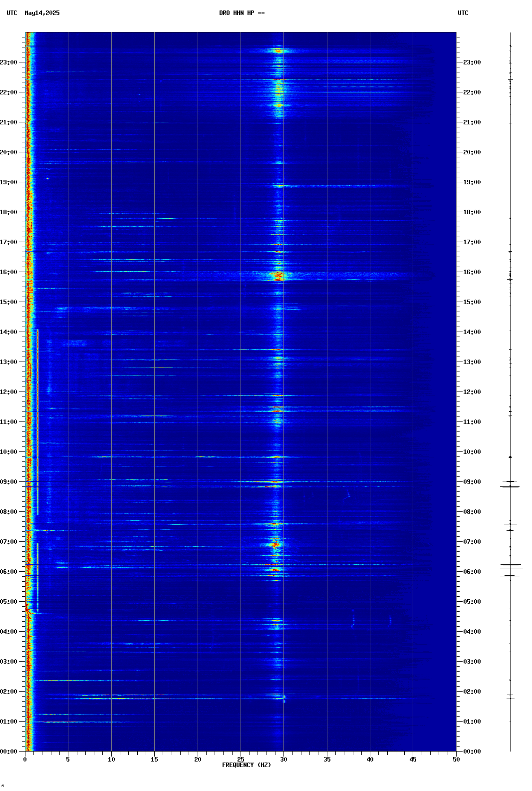Select the 15 Hz tick label
Viewport: 532px width, 791px height.
tap(154, 760)
